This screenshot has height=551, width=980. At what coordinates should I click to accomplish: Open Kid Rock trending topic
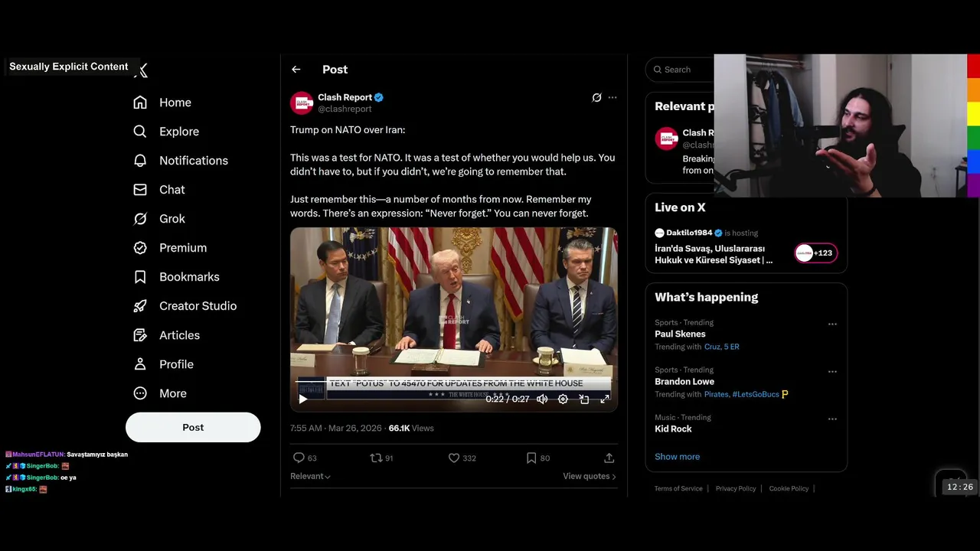pyautogui.click(x=673, y=429)
